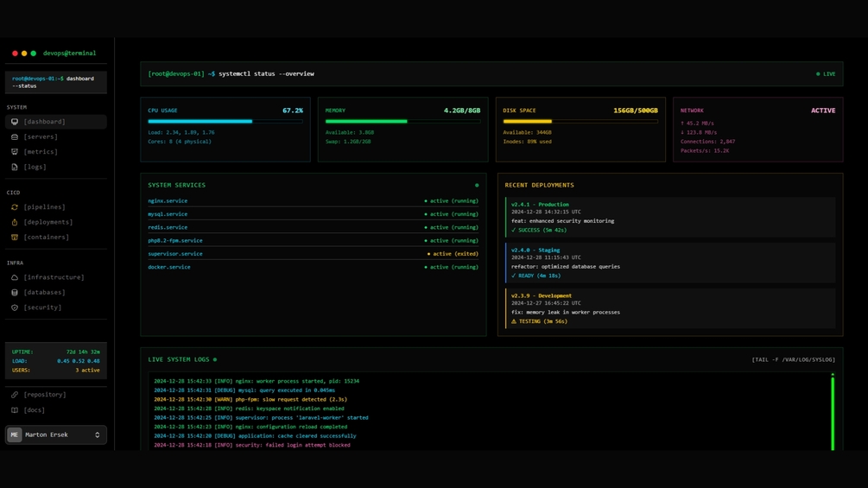Click the memory usage progress bar

point(403,121)
